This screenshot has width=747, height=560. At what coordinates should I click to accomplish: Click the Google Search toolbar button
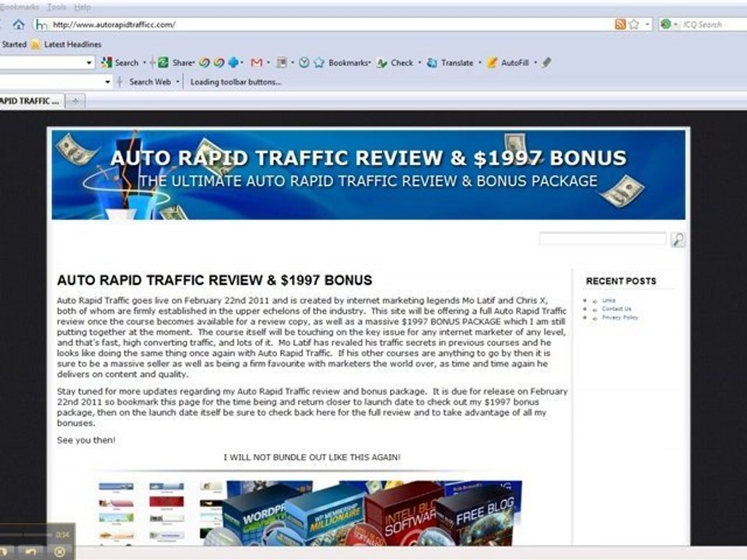[x=120, y=62]
